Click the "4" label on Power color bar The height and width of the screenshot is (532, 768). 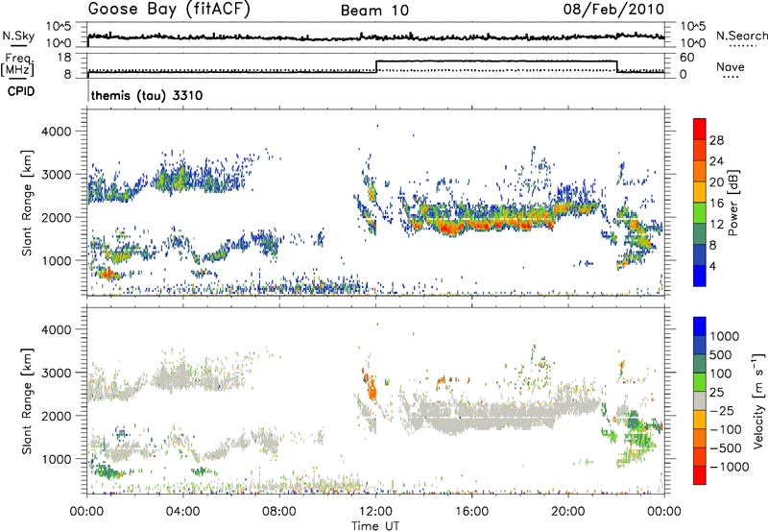click(x=712, y=266)
